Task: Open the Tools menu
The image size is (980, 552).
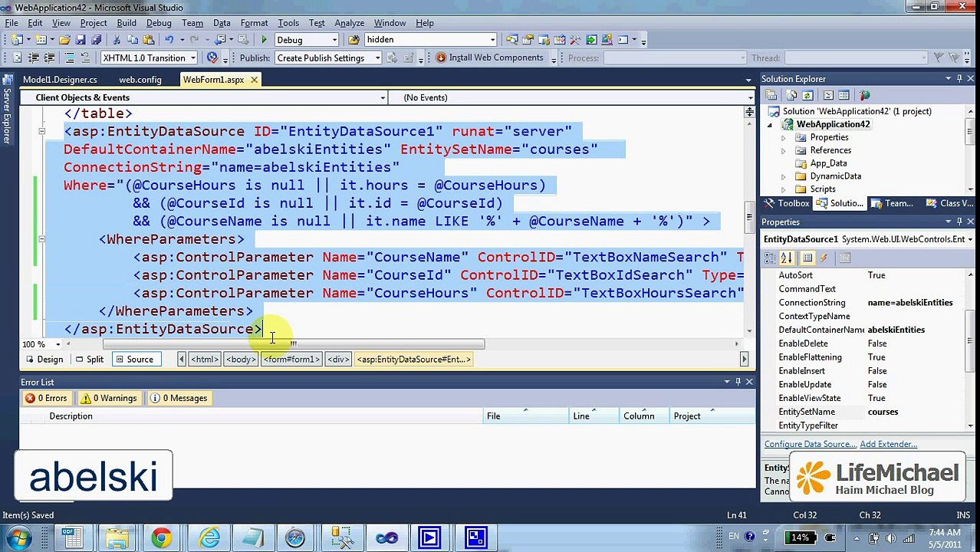Action: pyautogui.click(x=288, y=23)
